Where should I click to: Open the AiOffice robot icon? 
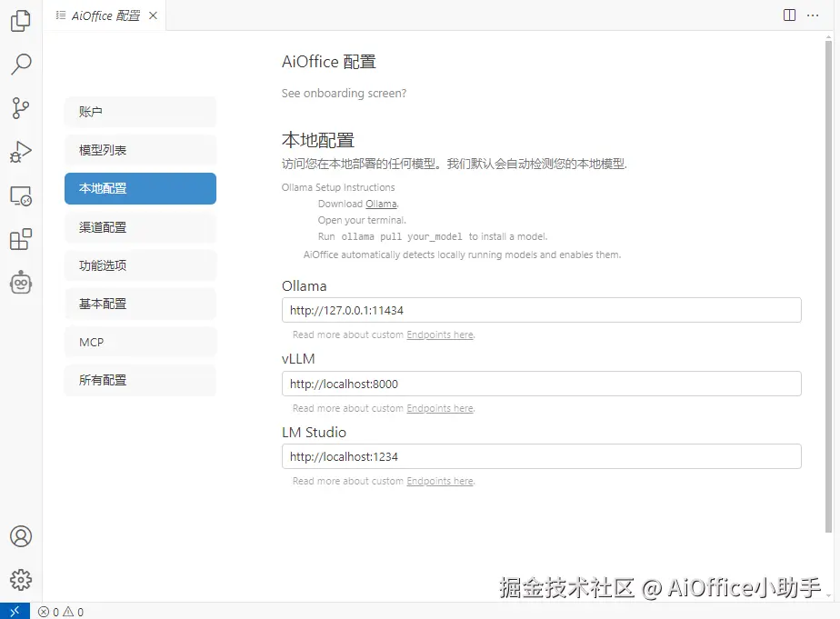(21, 282)
